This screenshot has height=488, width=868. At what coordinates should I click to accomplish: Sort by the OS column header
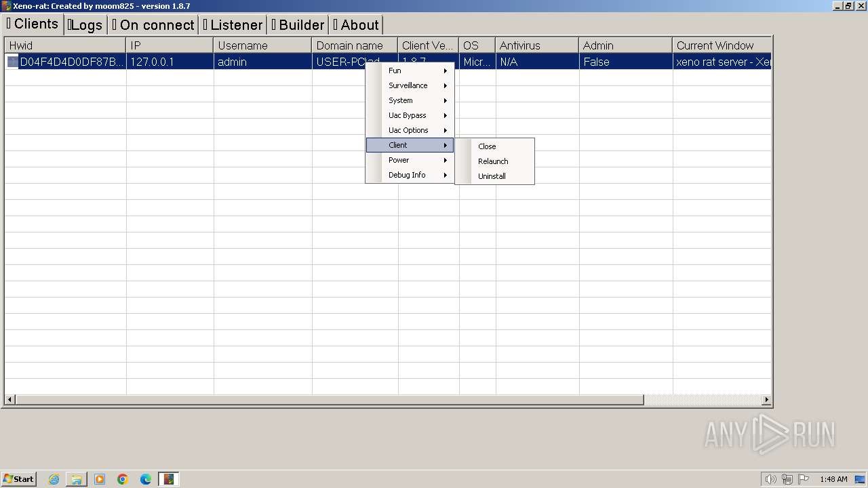(477, 45)
